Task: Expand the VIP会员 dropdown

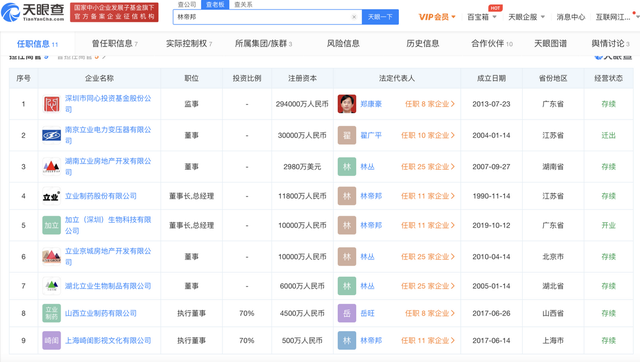Action: point(437,17)
